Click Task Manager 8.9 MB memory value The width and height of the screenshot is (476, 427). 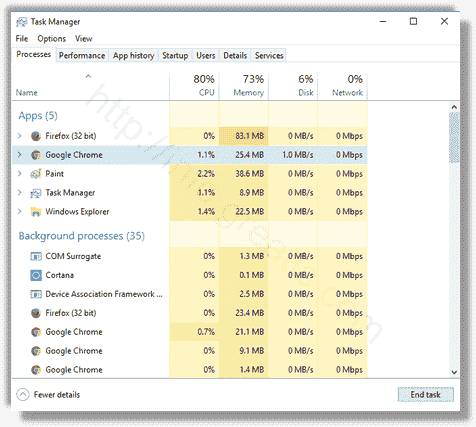coord(252,193)
